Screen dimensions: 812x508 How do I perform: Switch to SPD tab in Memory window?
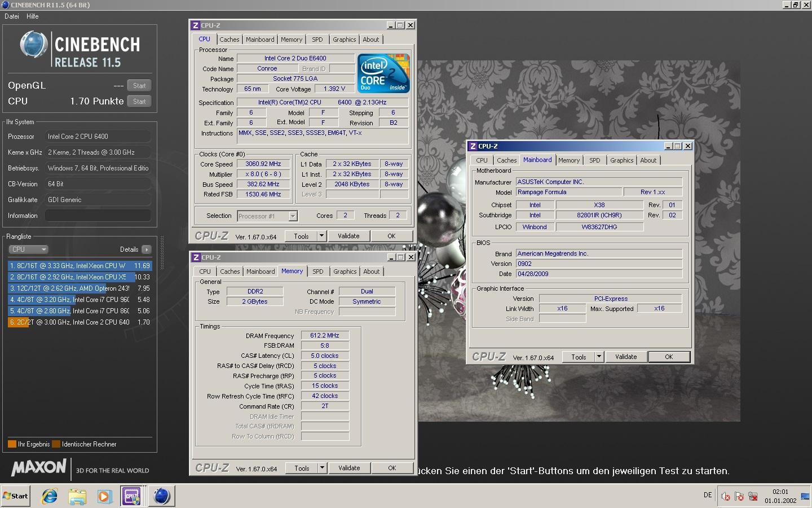click(318, 271)
